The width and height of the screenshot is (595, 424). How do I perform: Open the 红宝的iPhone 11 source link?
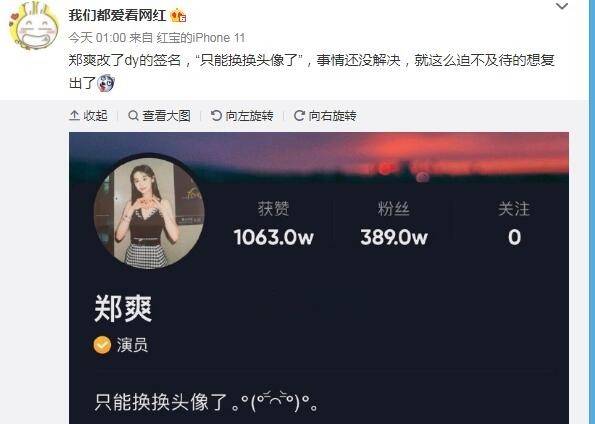tap(201, 38)
